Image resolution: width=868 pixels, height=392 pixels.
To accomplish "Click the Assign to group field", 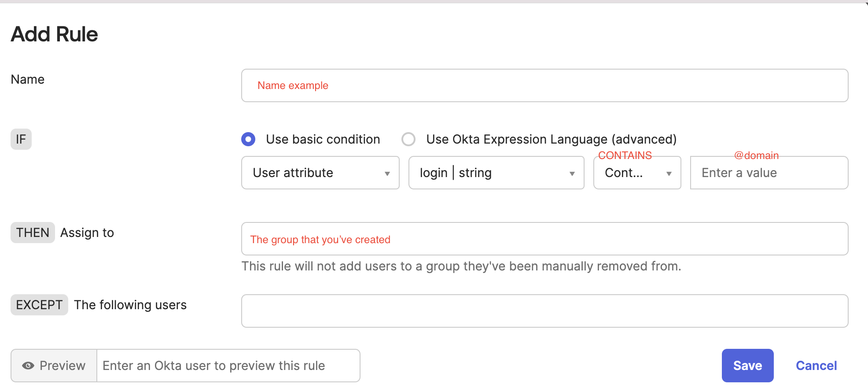I will point(544,239).
